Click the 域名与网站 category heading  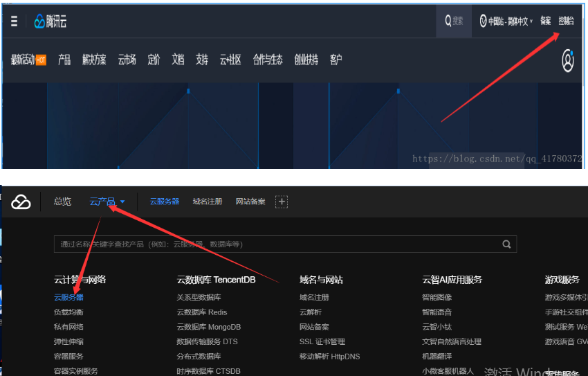pos(321,280)
